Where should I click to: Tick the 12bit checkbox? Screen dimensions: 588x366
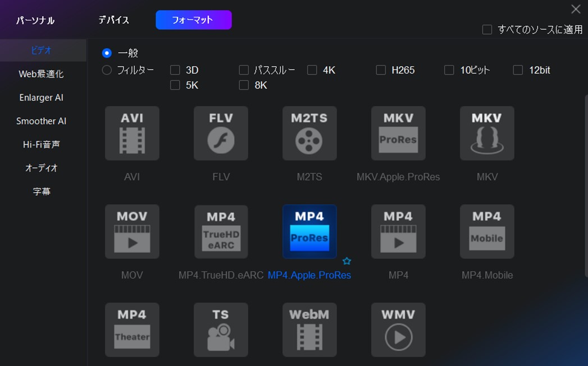[518, 70]
